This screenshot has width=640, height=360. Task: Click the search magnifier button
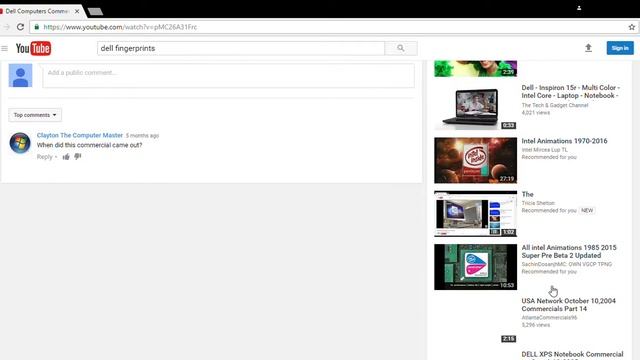[401, 48]
